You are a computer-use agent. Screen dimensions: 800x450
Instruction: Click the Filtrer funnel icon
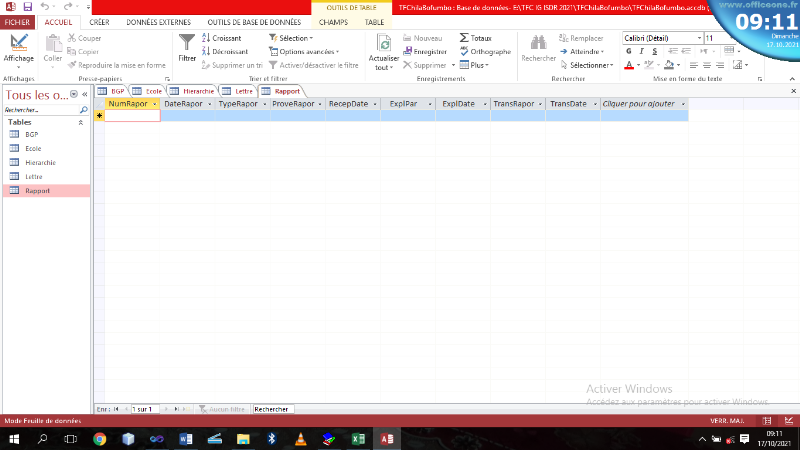pyautogui.click(x=187, y=46)
